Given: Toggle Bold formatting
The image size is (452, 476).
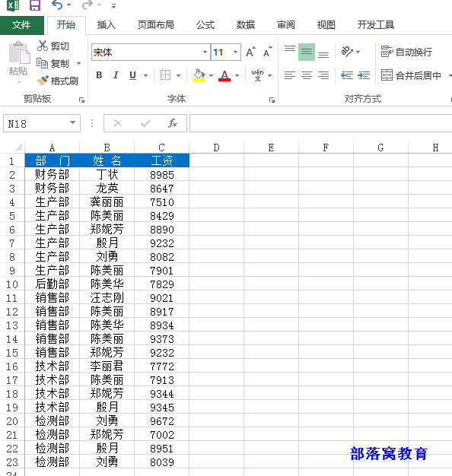Looking at the screenshot, I should (x=99, y=75).
